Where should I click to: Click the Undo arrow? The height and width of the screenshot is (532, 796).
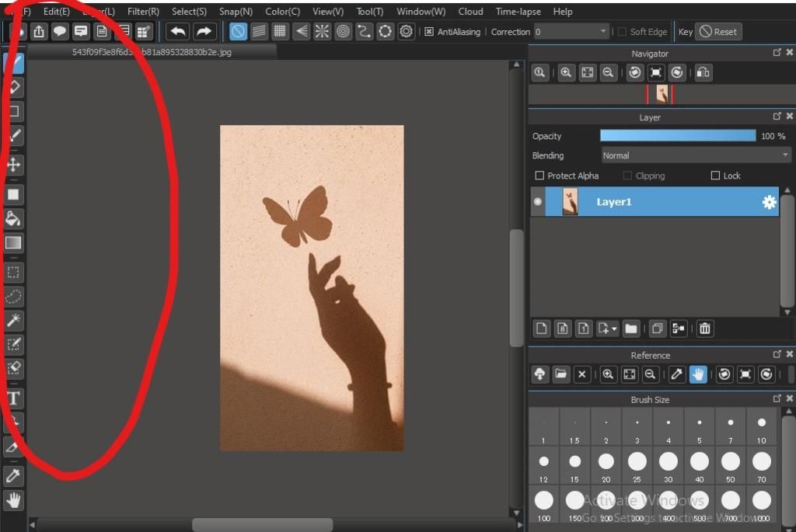click(x=178, y=31)
